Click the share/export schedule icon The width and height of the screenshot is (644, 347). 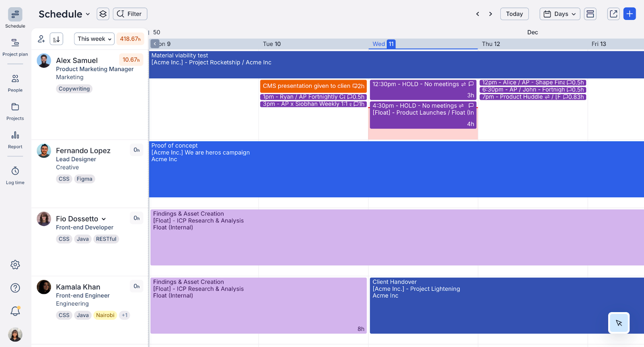pos(613,14)
